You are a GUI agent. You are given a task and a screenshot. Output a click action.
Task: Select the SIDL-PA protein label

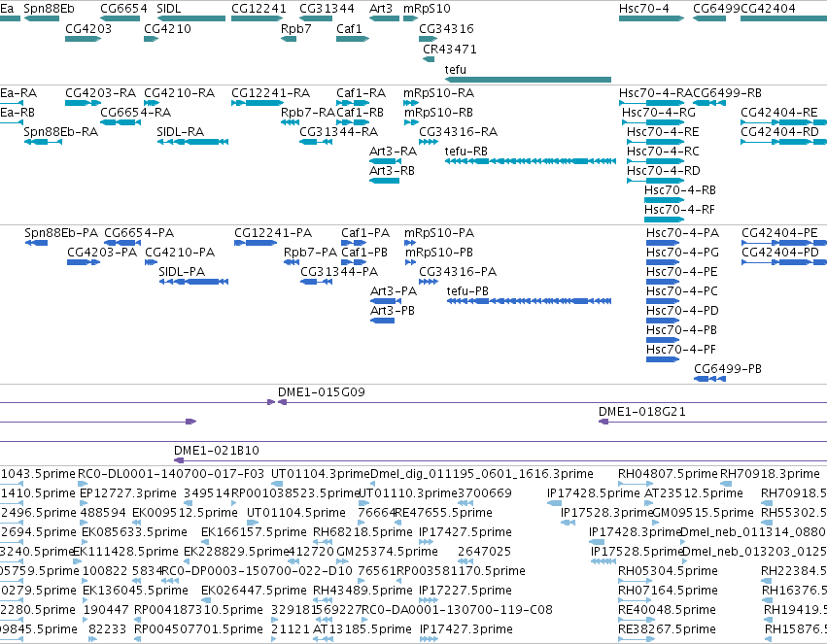[182, 272]
